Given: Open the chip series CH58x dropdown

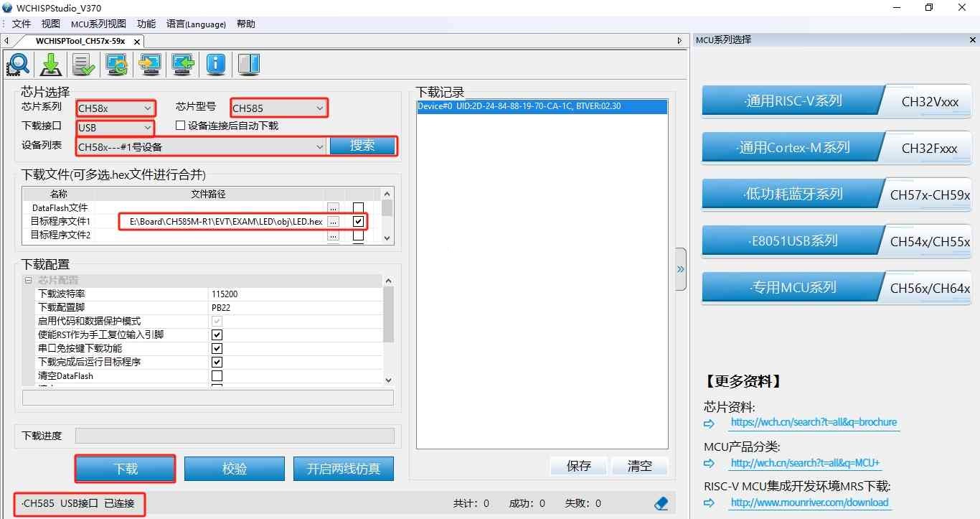Looking at the screenshot, I should click(x=116, y=108).
